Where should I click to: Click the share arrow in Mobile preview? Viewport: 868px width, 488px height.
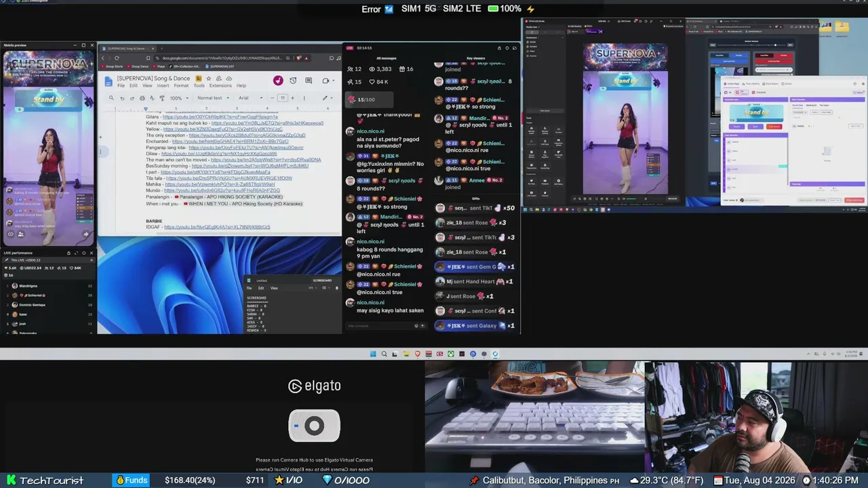[x=86, y=235]
